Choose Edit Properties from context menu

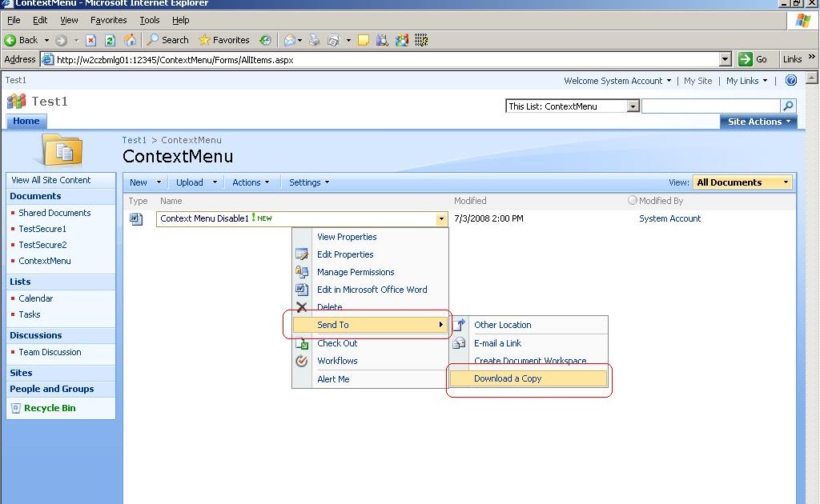[x=370, y=255]
